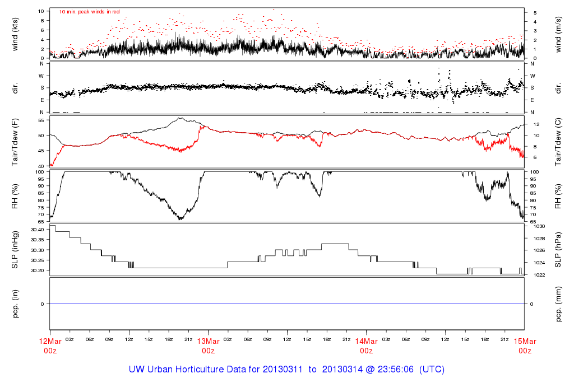Screen dimensions: 574x392
Task: Click the '06z' tick after 14Mar
Action: [x=406, y=339]
